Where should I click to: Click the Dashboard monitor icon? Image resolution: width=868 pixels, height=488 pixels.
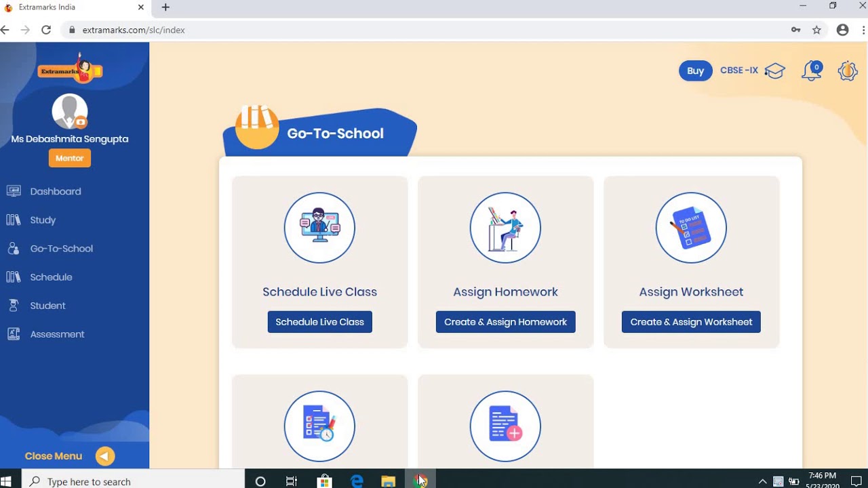tap(14, 191)
